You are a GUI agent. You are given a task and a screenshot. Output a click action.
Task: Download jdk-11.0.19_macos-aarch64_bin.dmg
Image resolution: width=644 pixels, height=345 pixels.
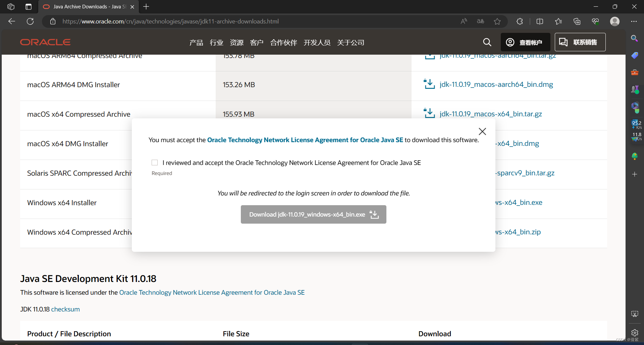(x=496, y=84)
